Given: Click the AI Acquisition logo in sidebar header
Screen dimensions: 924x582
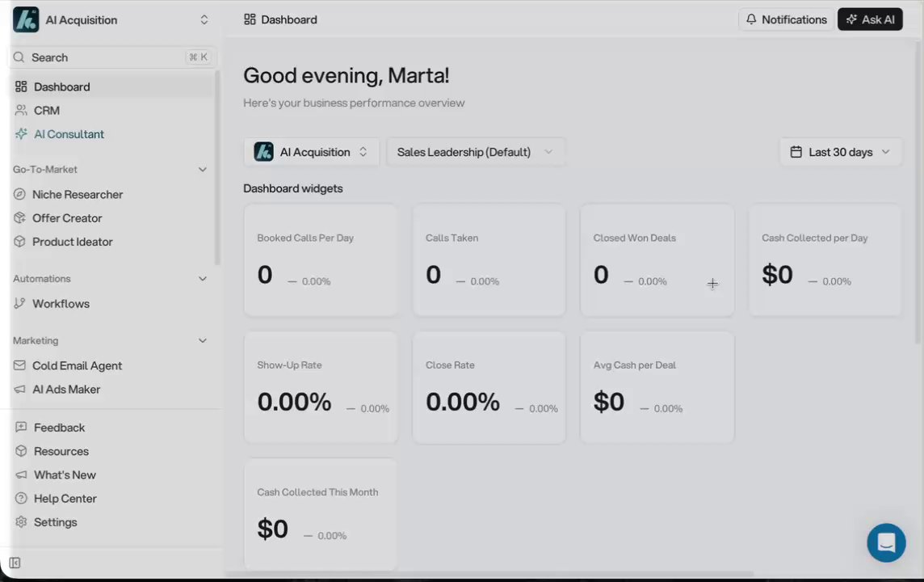Looking at the screenshot, I should coord(26,19).
